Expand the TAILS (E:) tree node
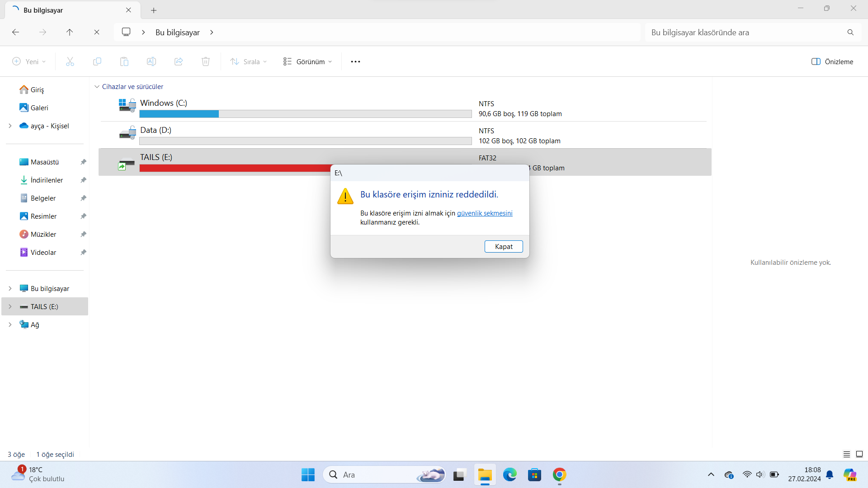868x488 pixels. click(10, 307)
